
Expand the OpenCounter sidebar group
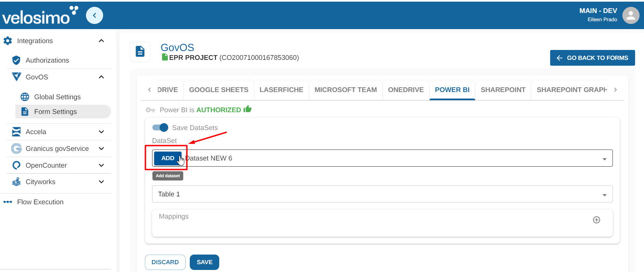101,165
